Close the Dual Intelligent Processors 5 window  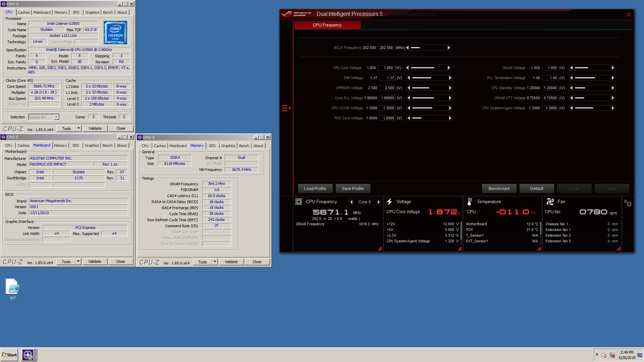[628, 14]
